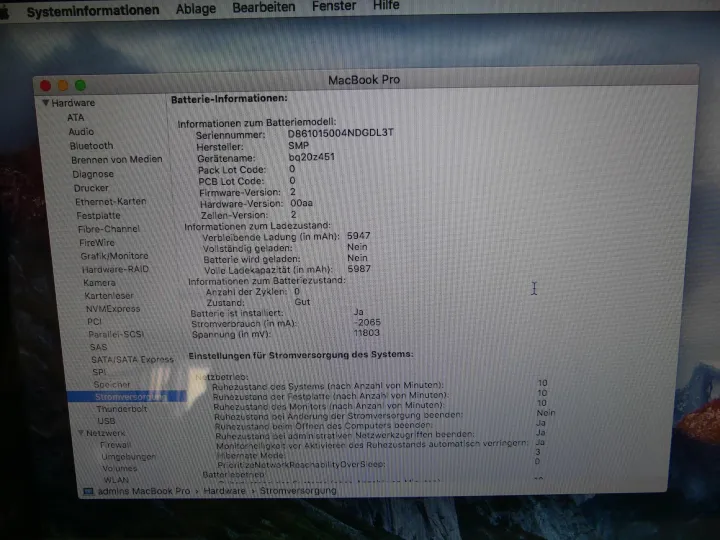720x540 pixels.
Task: Click Gerätename value bq20z451
Action: pyautogui.click(x=312, y=157)
